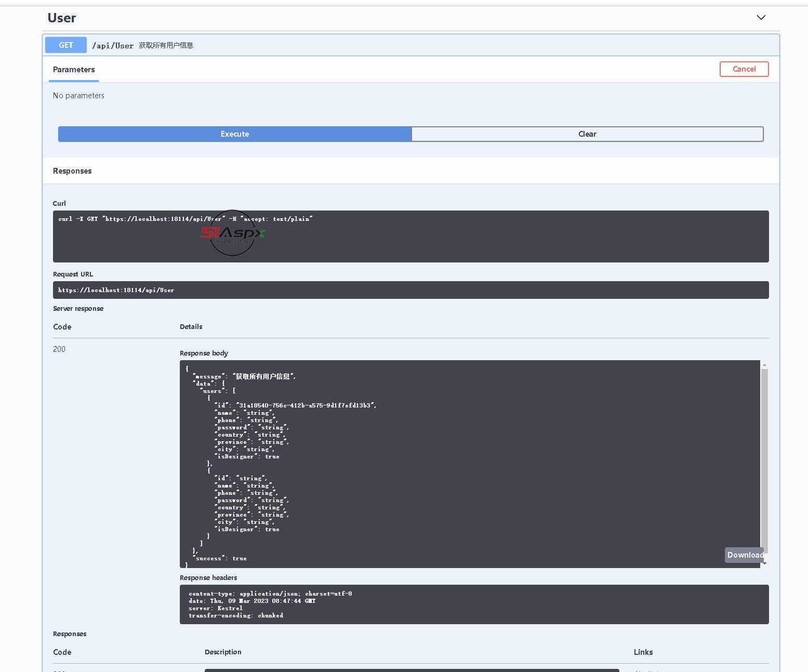
Task: Click the content-type response header line
Action: click(x=270, y=594)
